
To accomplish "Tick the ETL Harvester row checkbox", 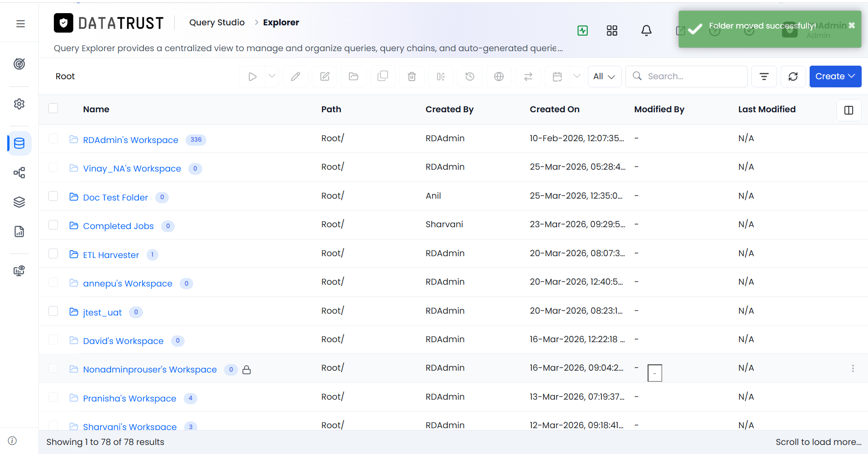I will pos(53,253).
